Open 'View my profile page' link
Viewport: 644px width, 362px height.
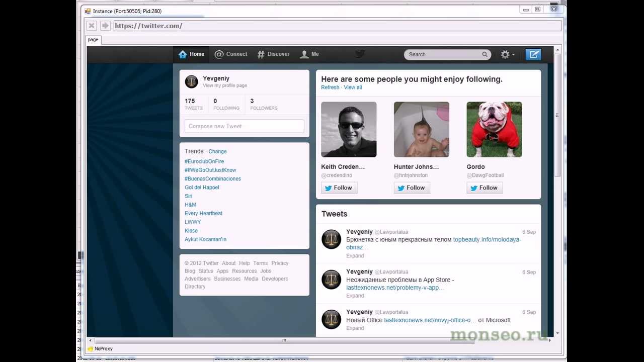[225, 85]
